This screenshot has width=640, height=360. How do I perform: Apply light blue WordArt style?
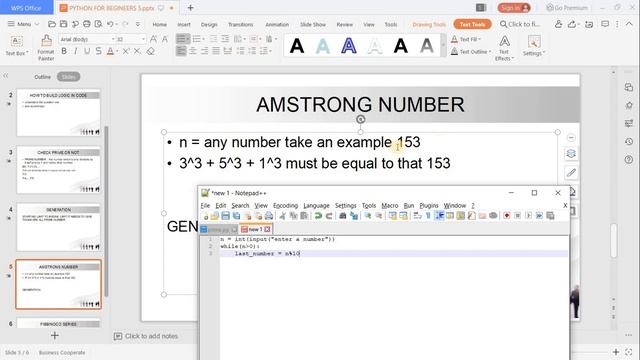(x=322, y=46)
